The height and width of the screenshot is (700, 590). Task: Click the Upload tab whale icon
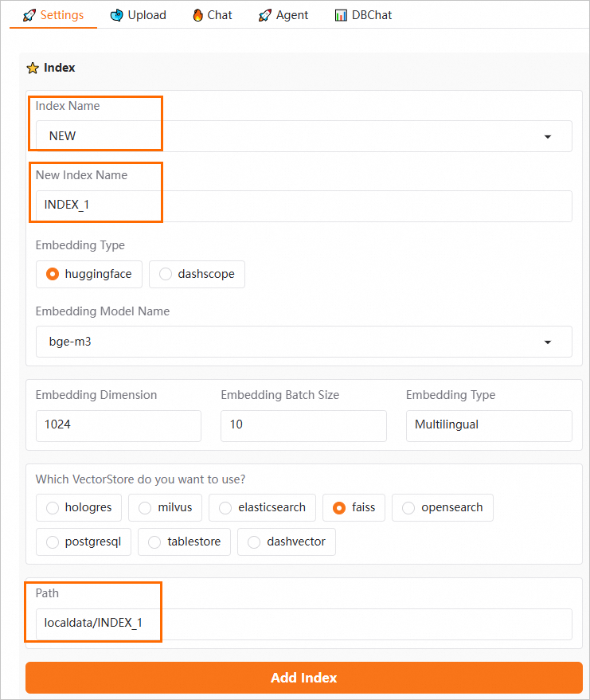(x=117, y=15)
